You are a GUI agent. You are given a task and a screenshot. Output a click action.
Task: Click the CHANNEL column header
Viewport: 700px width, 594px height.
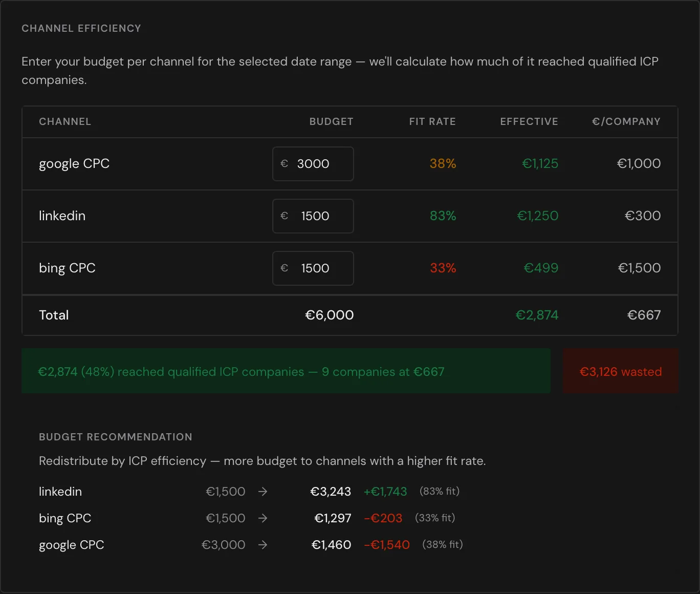pos(65,122)
